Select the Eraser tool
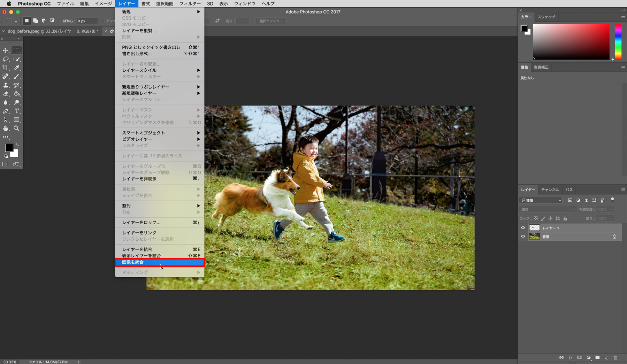Screen dimensions: 627x364 pyautogui.click(x=6, y=94)
